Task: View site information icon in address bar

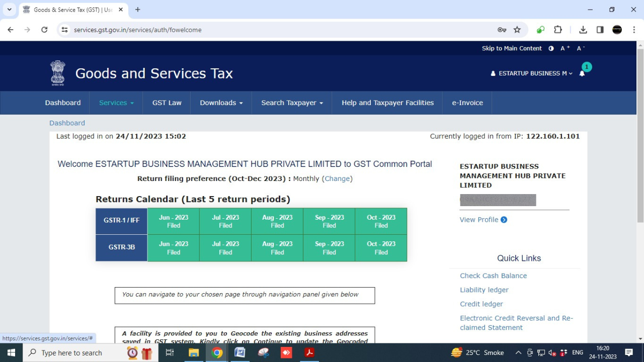Action: [64, 30]
